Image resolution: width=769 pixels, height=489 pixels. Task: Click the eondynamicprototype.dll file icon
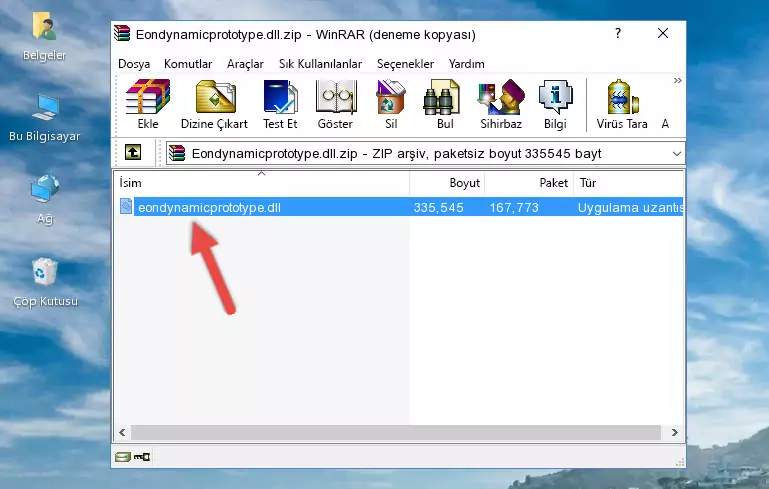[126, 206]
